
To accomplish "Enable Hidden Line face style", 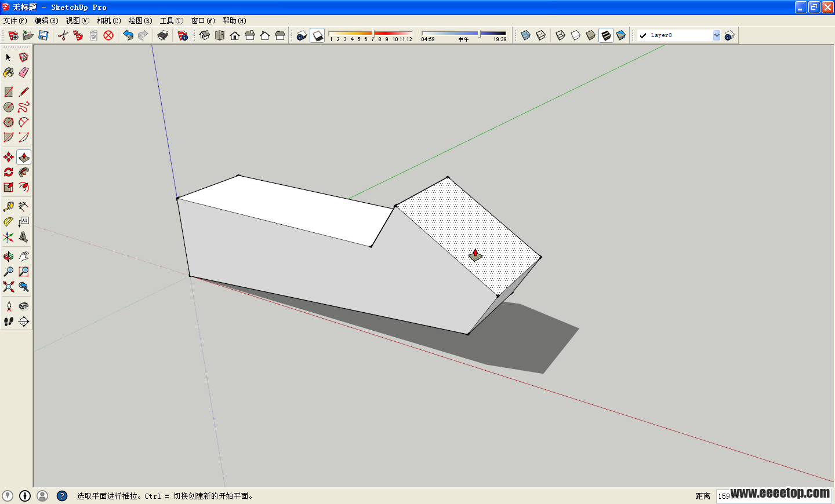I will point(576,35).
